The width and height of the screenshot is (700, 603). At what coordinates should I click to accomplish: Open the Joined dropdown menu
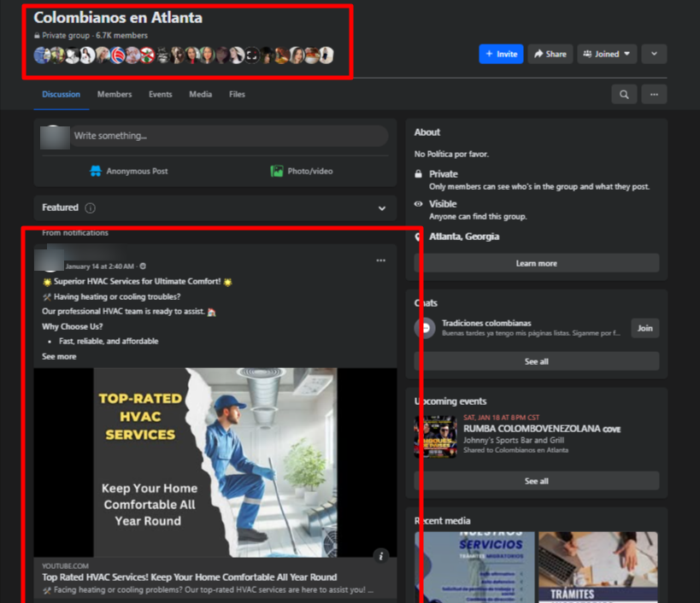point(606,54)
